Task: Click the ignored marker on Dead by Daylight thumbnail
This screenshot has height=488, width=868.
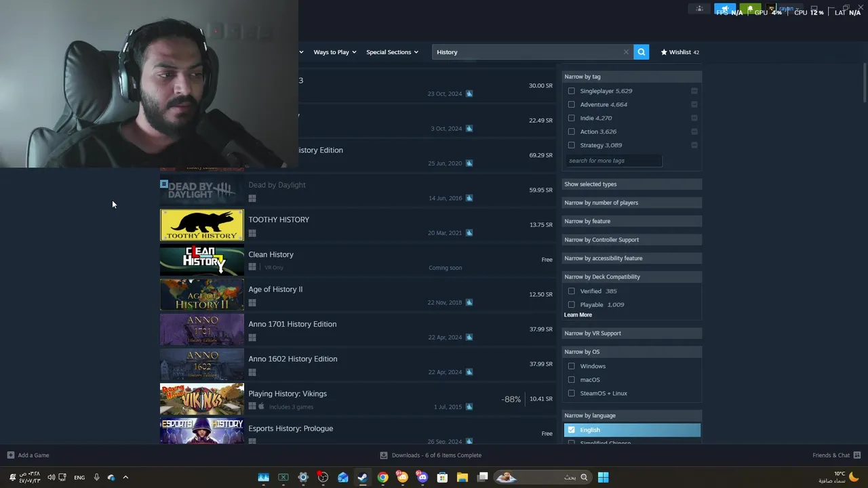Action: point(164,184)
